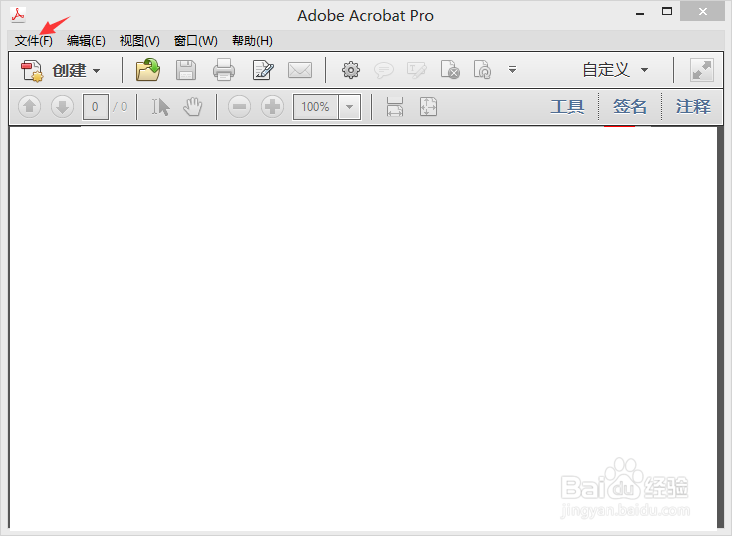Maximize the Acrobat window
This screenshot has width=732, height=536.
coord(667,12)
